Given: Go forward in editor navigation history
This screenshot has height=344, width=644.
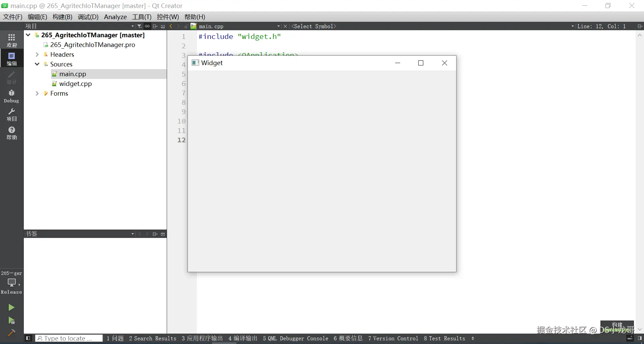Looking at the screenshot, I should pos(178,26).
